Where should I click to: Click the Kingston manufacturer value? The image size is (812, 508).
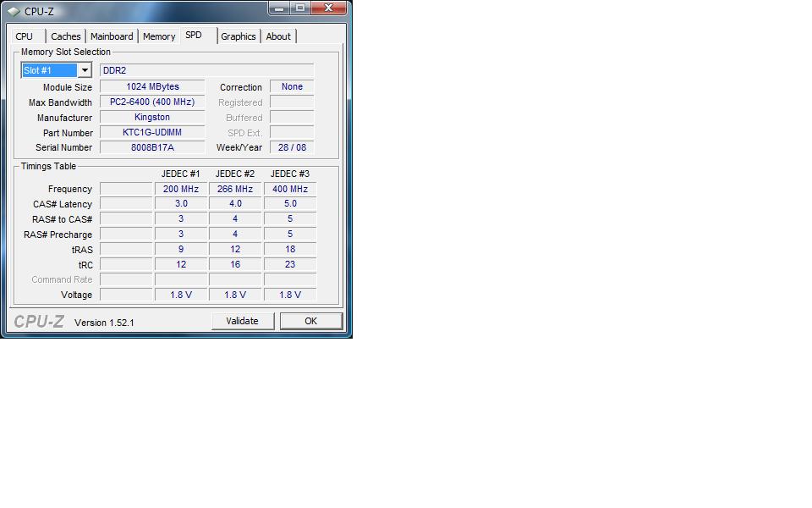tap(152, 117)
